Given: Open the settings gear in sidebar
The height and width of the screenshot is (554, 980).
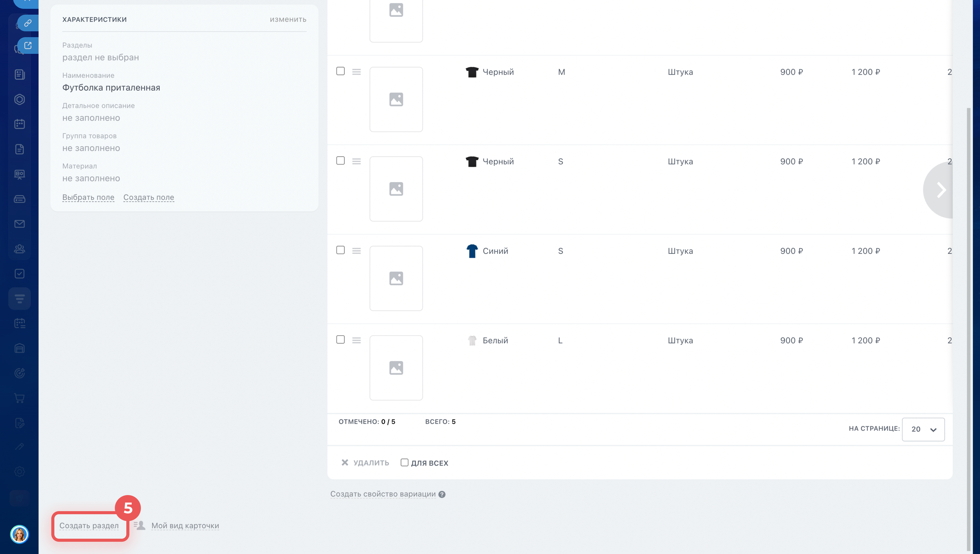Looking at the screenshot, I should [19, 471].
